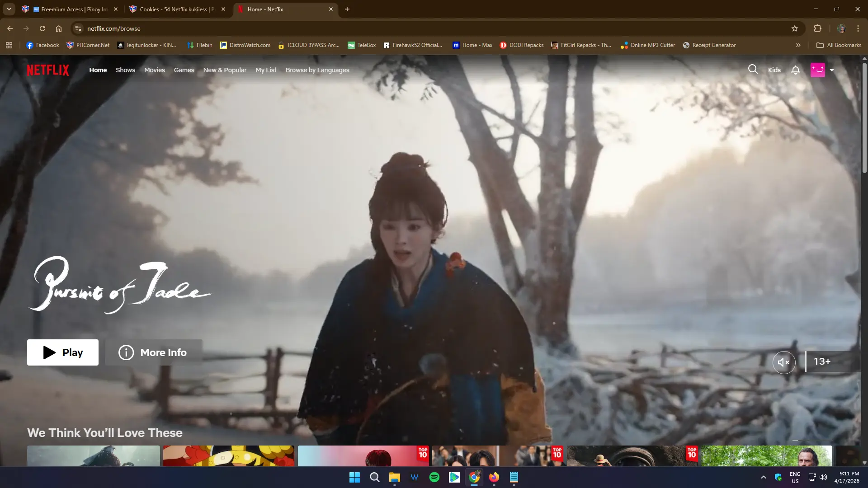Image resolution: width=868 pixels, height=488 pixels.
Task: Open the Chrome profile avatar
Action: (841, 28)
